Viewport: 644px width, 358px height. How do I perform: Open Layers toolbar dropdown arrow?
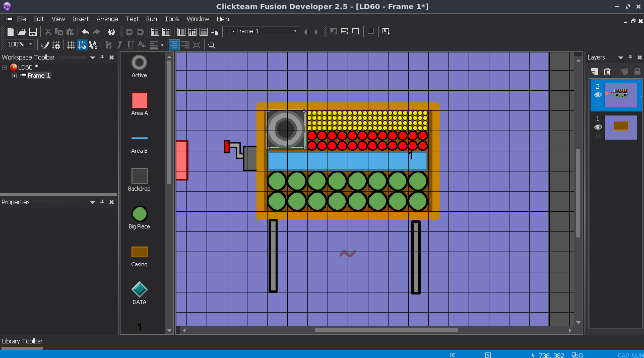click(x=621, y=57)
